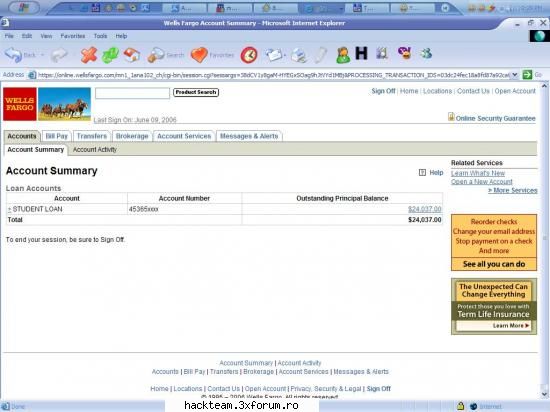
Task: Click the Product Search button
Action: [x=196, y=92]
